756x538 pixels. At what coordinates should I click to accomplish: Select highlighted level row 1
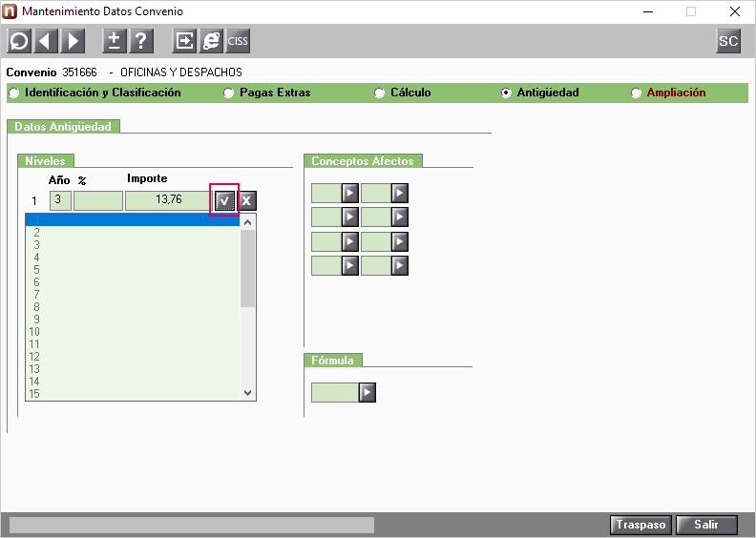point(132,220)
